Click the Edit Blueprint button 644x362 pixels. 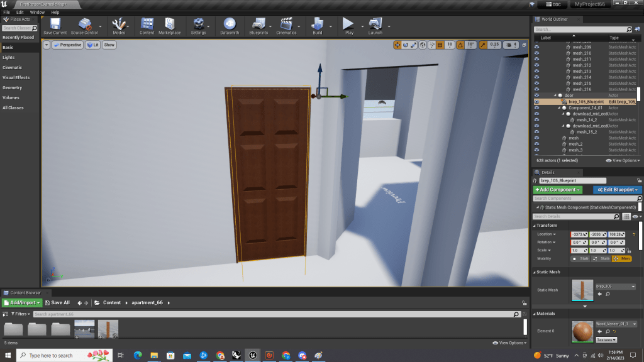coord(616,190)
